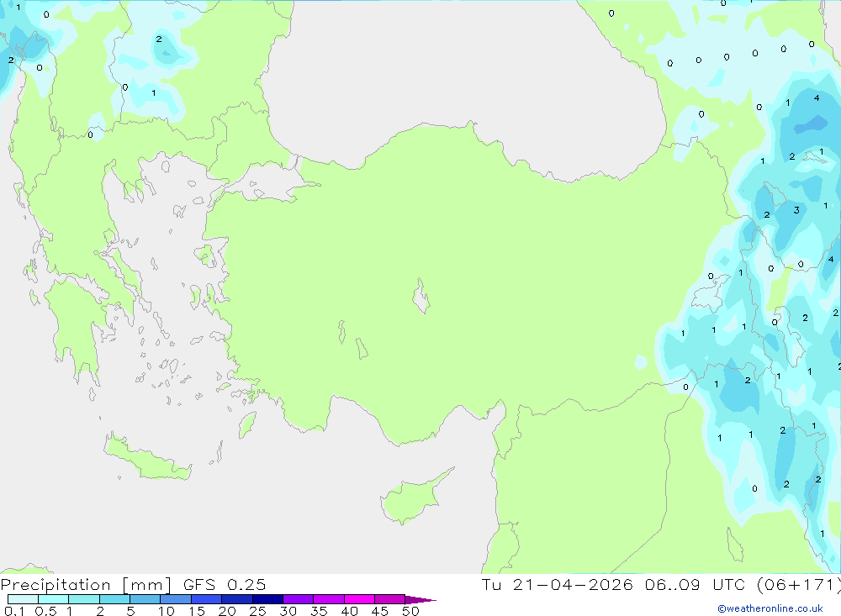Select the 40–45 mm magenta legend swatch
This screenshot has width=841, height=616.
(x=359, y=599)
